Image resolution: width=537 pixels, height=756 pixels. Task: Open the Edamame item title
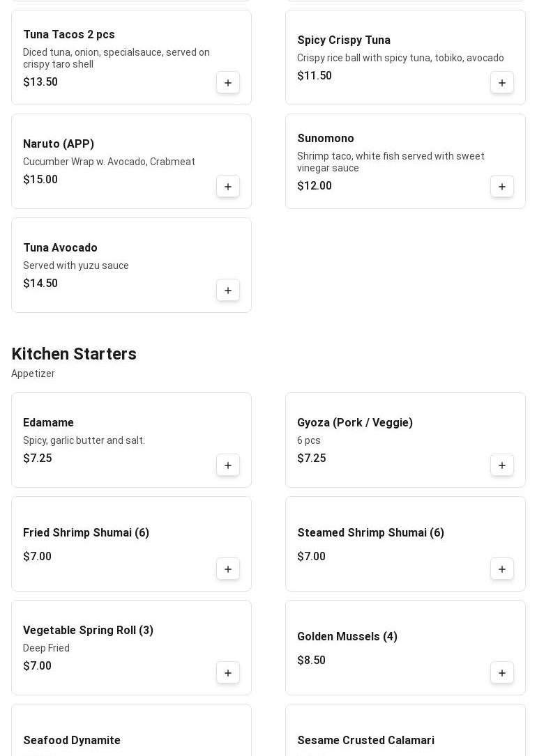[48, 423]
